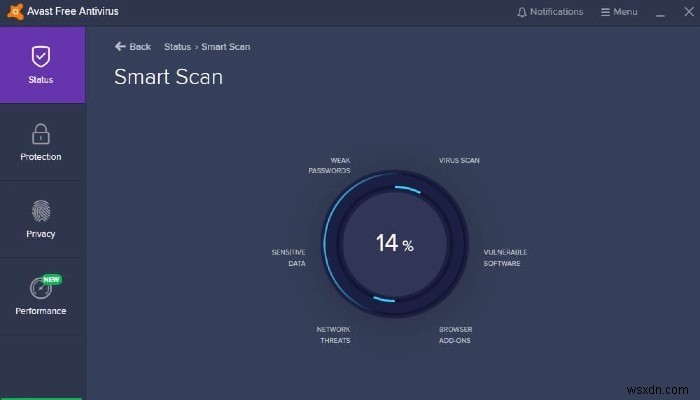Click the Protection padlock icon

(x=41, y=134)
